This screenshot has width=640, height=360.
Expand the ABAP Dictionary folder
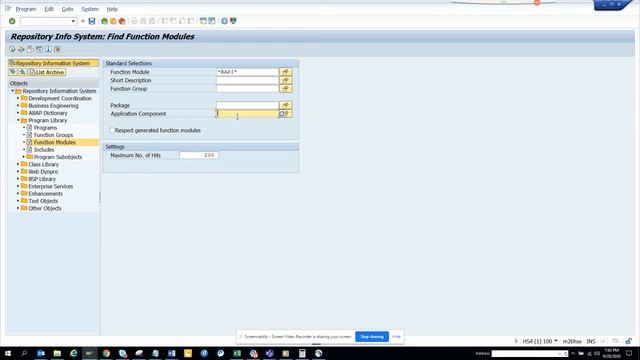tap(18, 113)
